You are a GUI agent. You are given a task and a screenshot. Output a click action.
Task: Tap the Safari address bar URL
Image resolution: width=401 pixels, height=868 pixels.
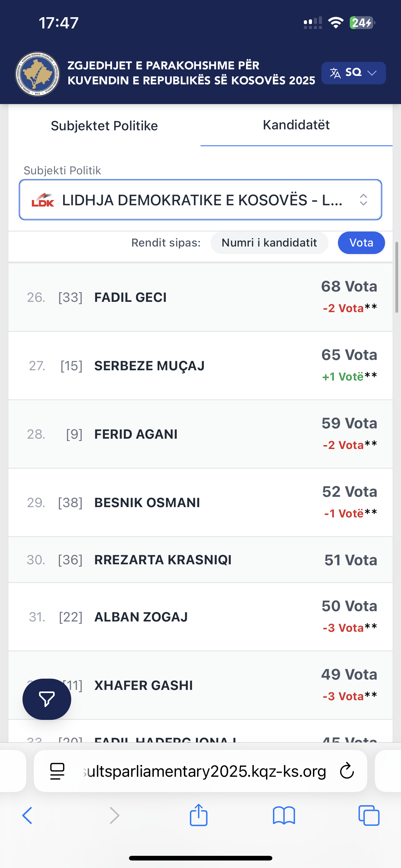pos(204,771)
